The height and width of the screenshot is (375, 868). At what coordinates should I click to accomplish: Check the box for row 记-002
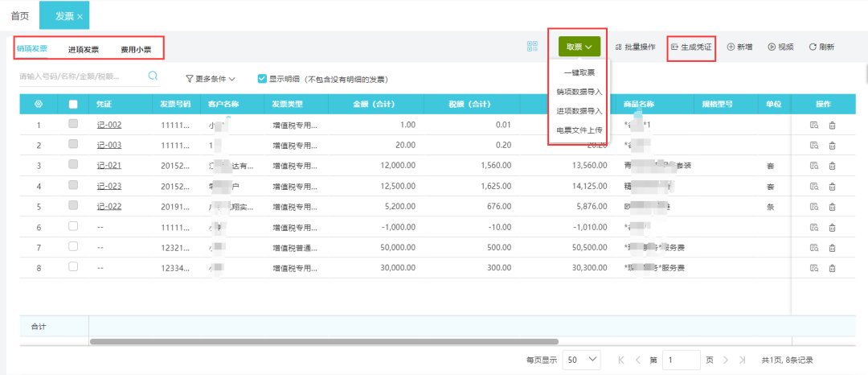pyautogui.click(x=73, y=124)
